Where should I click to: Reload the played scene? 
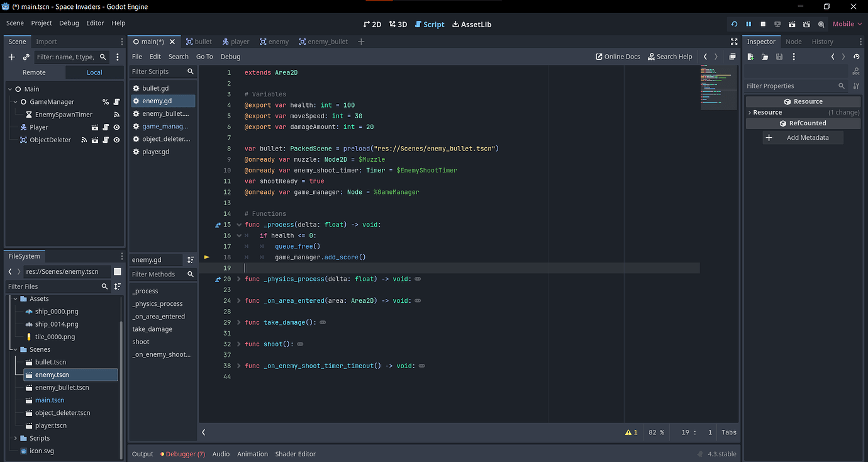pos(734,24)
